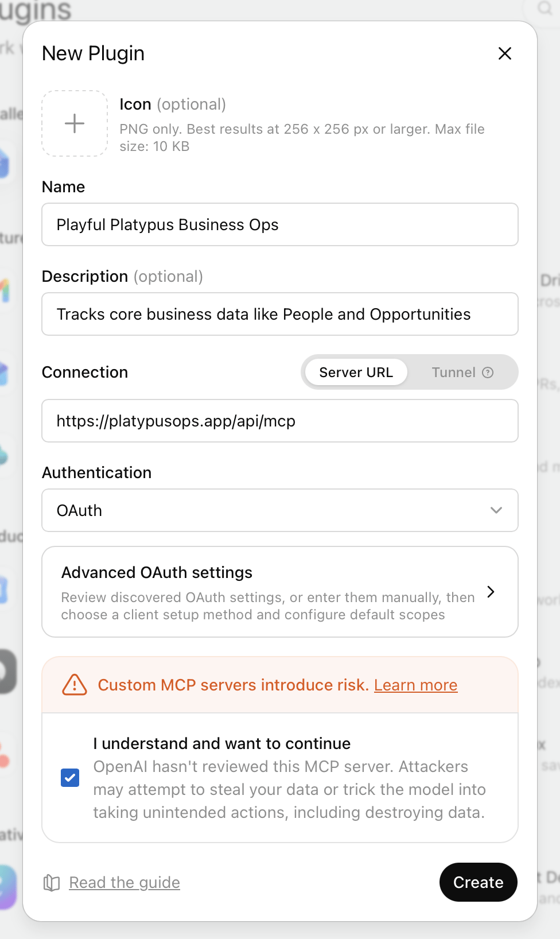The height and width of the screenshot is (939, 560).
Task: Close the New Plugin dialog
Action: (x=505, y=53)
